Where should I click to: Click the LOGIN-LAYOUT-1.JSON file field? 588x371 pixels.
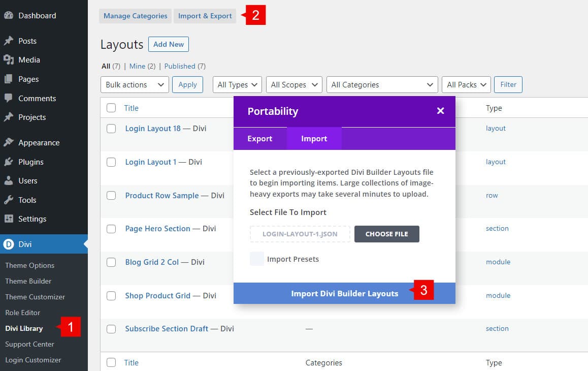click(x=300, y=234)
